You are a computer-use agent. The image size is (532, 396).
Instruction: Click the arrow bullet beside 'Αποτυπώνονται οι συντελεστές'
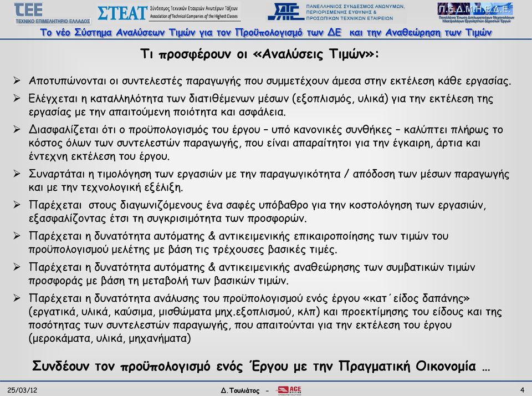click(x=17, y=80)
